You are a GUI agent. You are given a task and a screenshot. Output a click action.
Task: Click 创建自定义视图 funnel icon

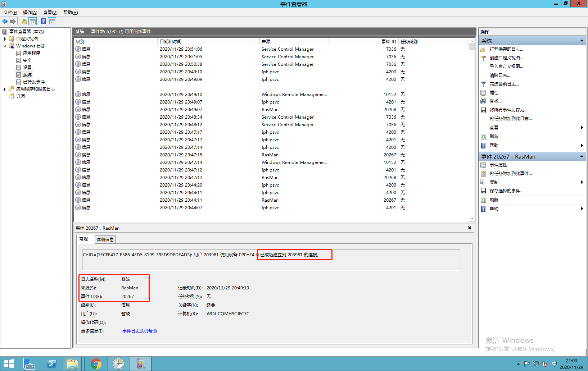pos(483,58)
